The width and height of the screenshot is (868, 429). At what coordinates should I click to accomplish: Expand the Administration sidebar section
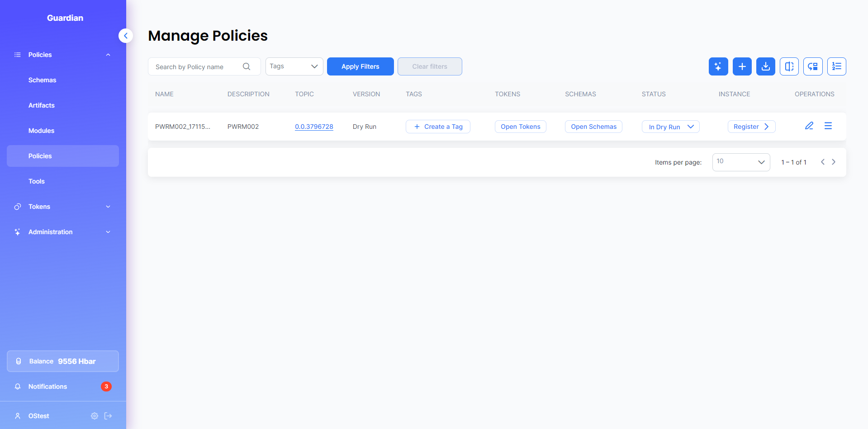[62, 232]
